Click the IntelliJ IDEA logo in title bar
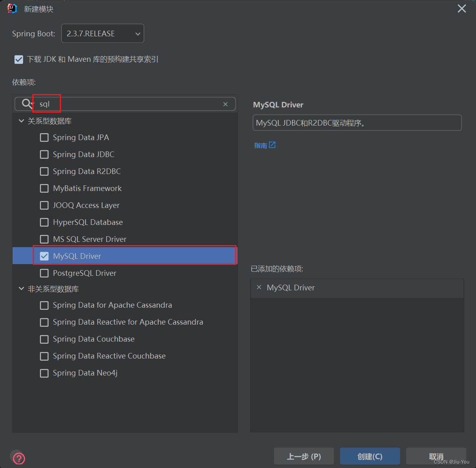 tap(12, 8)
